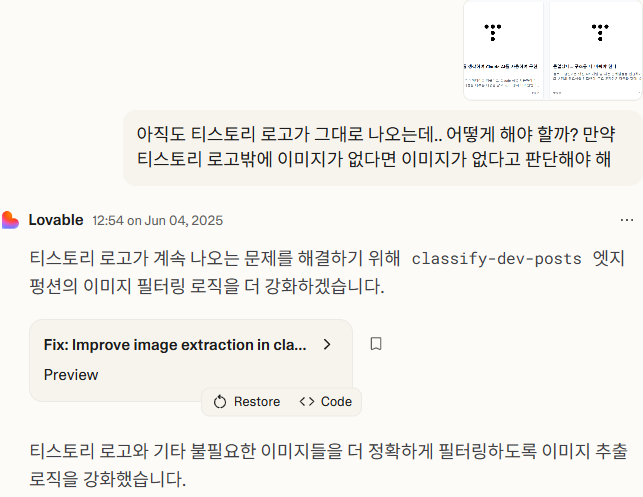Bookmark the Fix edit card
This screenshot has width=643, height=497.
(376, 344)
